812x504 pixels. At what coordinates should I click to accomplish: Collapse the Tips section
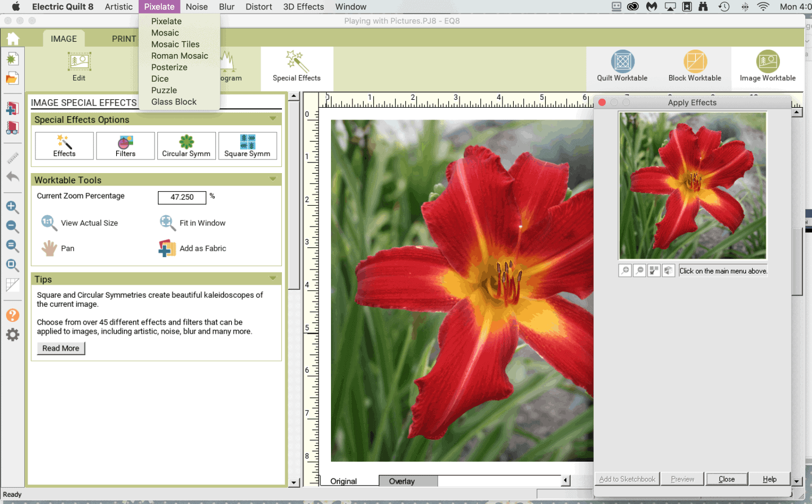[x=273, y=278]
